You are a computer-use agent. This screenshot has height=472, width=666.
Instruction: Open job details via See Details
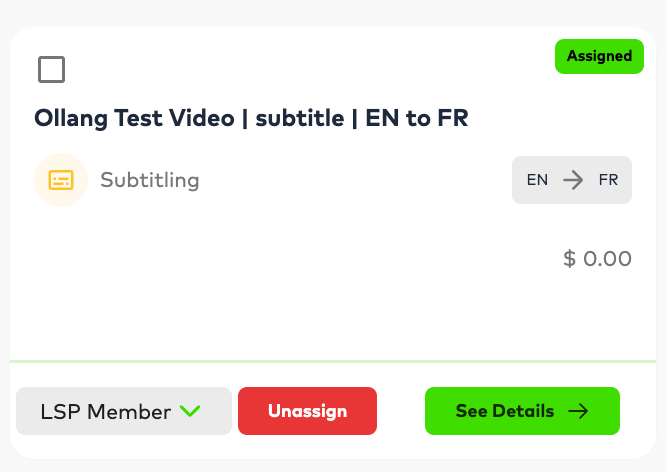pyautogui.click(x=522, y=411)
